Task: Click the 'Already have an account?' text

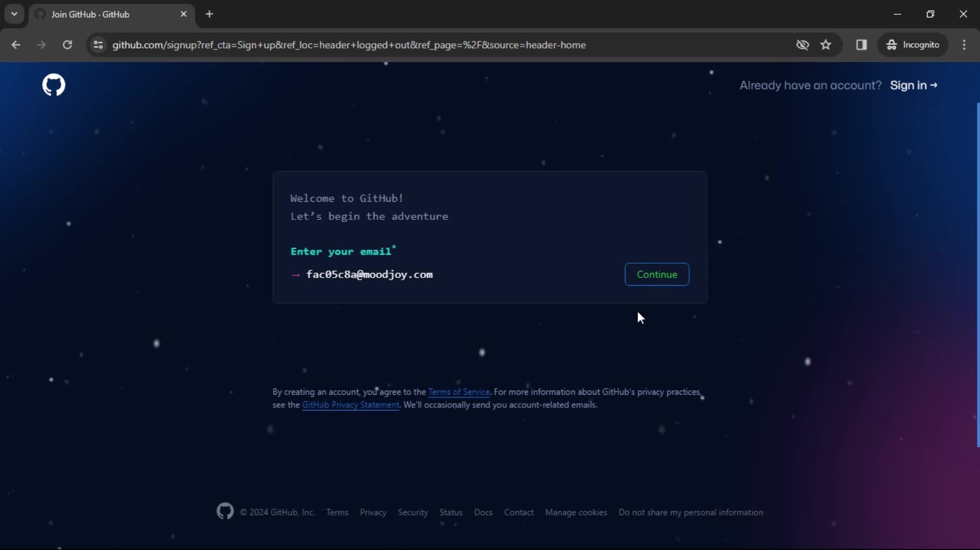Action: tap(810, 85)
